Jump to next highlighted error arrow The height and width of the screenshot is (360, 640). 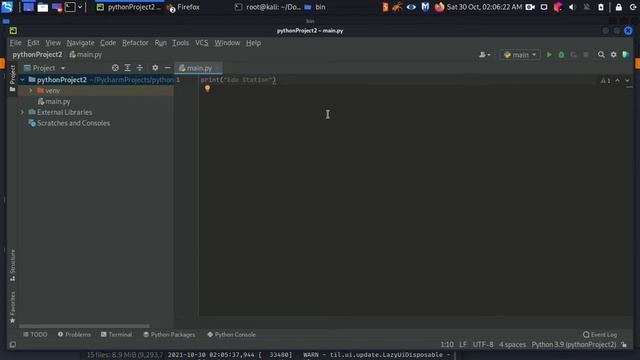pyautogui.click(x=627, y=80)
